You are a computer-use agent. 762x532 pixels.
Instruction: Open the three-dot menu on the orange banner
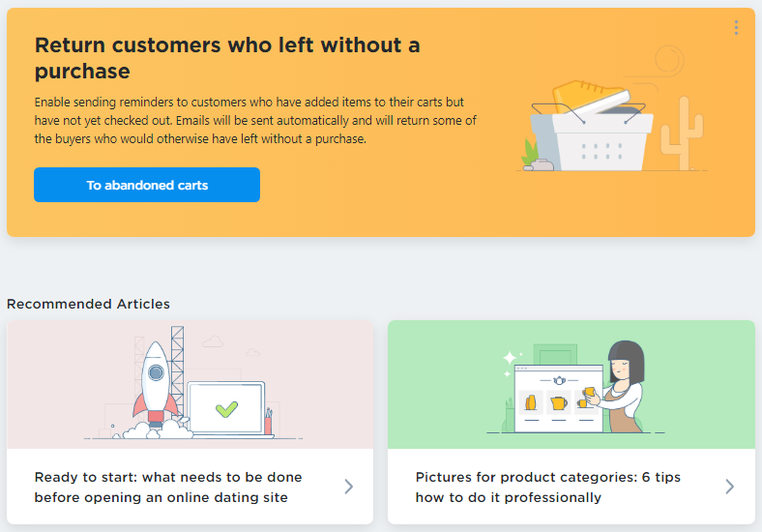736,27
